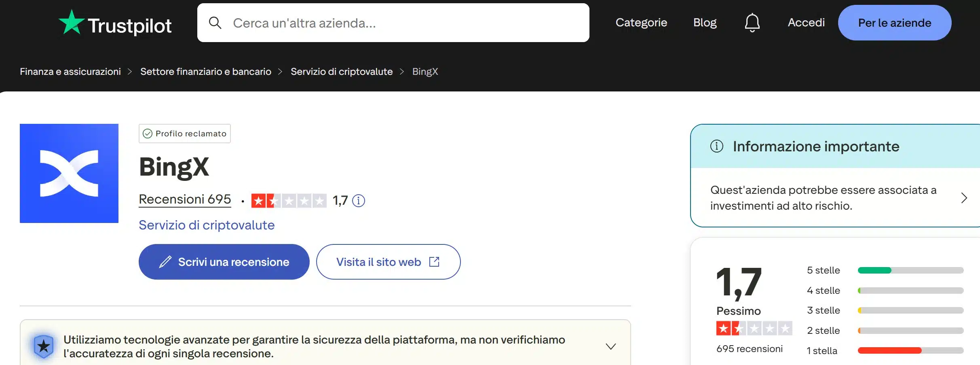This screenshot has width=980, height=365.
Task: Click the Profilo reclamato checkmark badge
Action: tap(148, 133)
